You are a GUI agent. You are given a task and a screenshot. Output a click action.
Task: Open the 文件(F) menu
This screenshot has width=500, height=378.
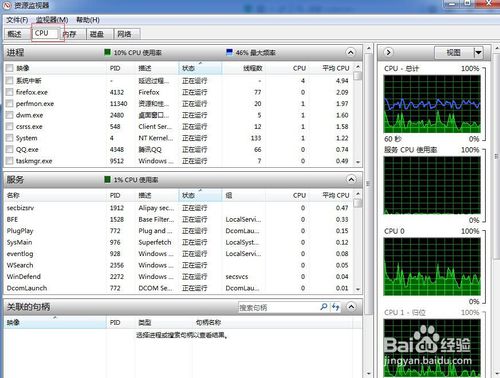click(17, 20)
